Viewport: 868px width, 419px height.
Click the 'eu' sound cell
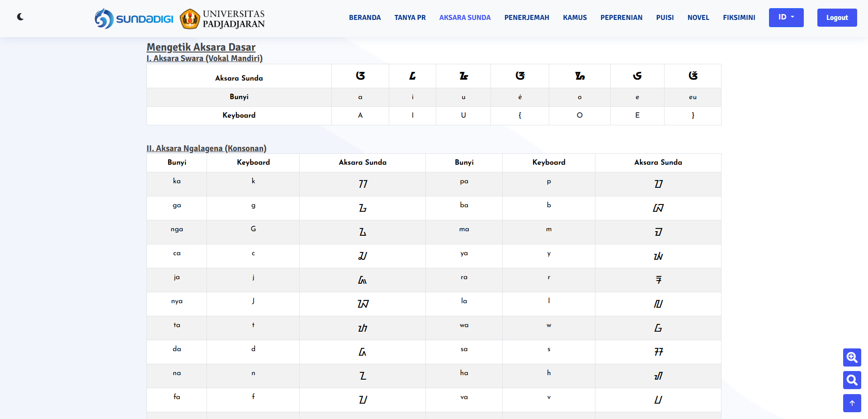[x=693, y=97]
